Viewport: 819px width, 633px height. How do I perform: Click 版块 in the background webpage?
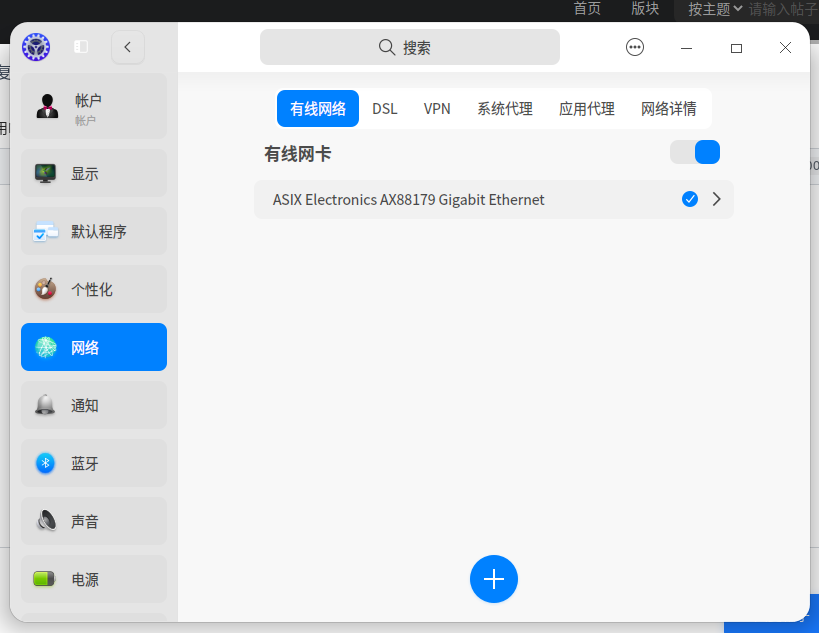coord(645,9)
